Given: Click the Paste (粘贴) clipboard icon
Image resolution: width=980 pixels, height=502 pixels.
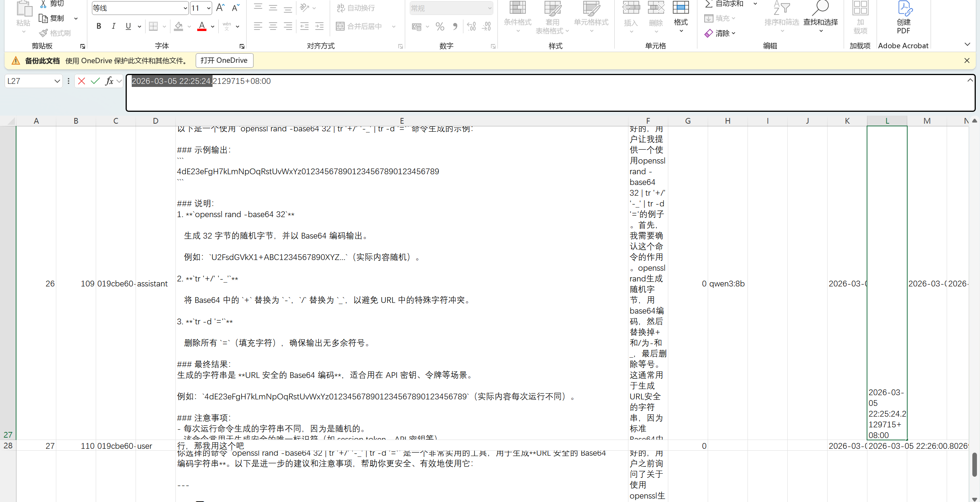Looking at the screenshot, I should pos(24,9).
